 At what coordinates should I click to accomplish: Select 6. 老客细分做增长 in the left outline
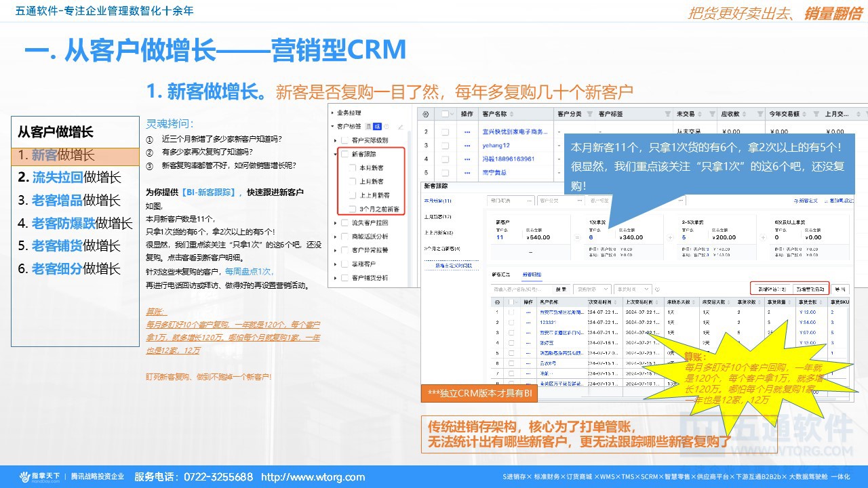pyautogui.click(x=69, y=268)
